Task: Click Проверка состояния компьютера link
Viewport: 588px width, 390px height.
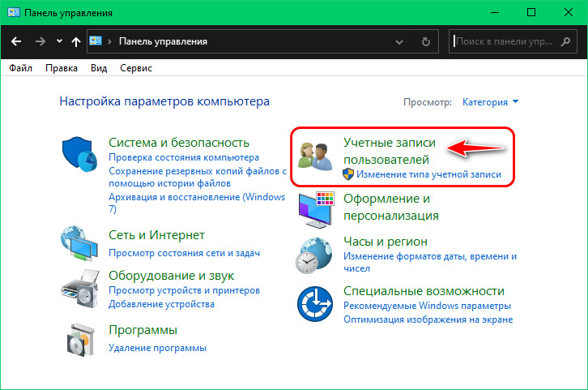Action: coord(184,157)
